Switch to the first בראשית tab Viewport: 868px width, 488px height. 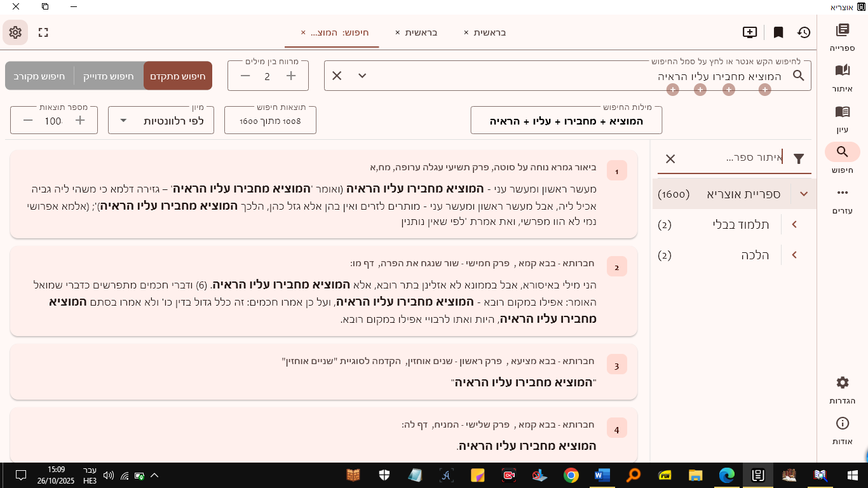tap(489, 32)
